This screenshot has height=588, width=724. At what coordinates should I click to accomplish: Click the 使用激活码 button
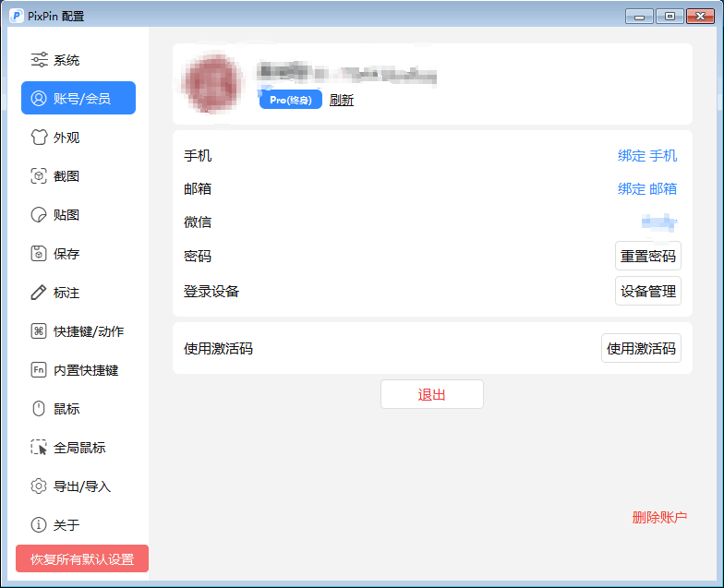click(641, 348)
